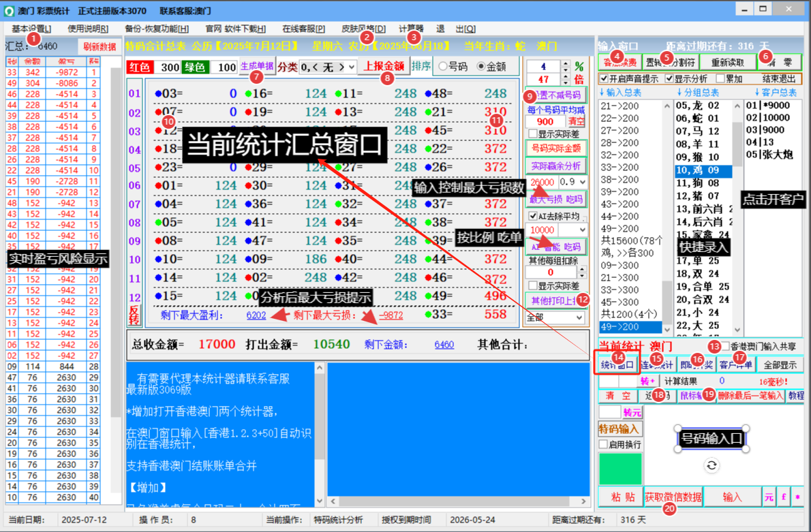Open the 在线客服[P] menu

coord(303,29)
